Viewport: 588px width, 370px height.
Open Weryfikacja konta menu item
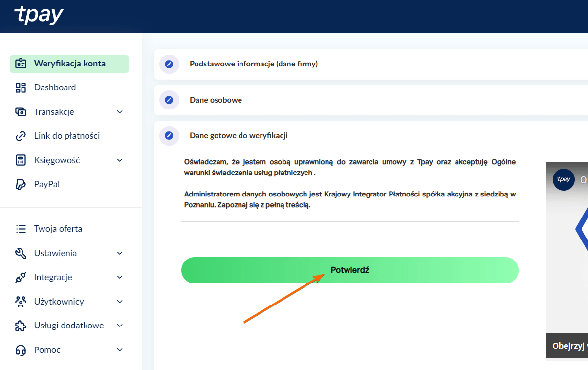click(x=69, y=64)
